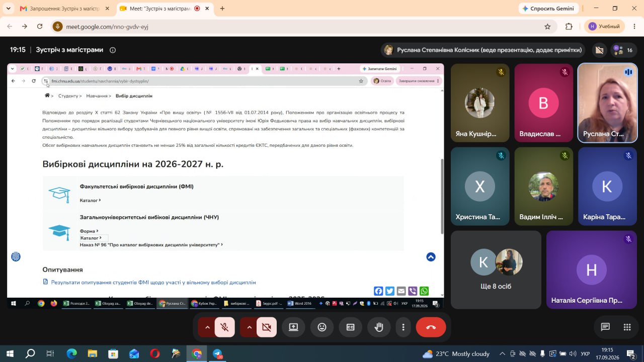644x362 pixels.
Task: Open the ФМІ Каталог link in presentation
Action: tap(90, 200)
